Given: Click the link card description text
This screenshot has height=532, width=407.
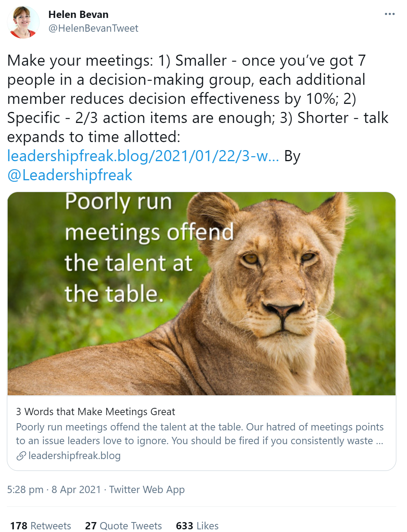Looking at the screenshot, I should pos(199,434).
